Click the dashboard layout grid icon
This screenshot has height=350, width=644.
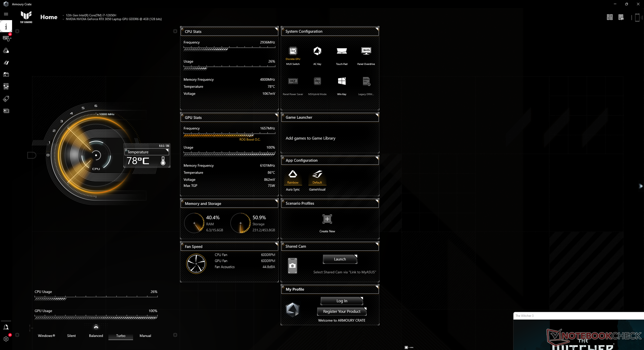point(610,17)
